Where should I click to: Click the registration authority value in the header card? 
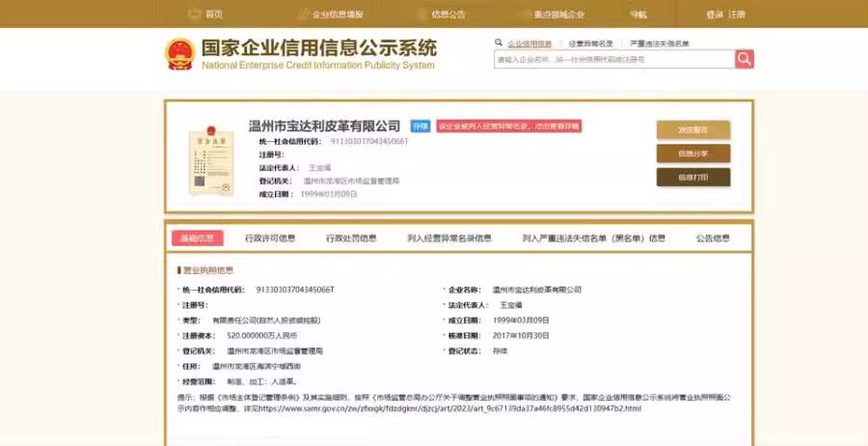coord(351,181)
